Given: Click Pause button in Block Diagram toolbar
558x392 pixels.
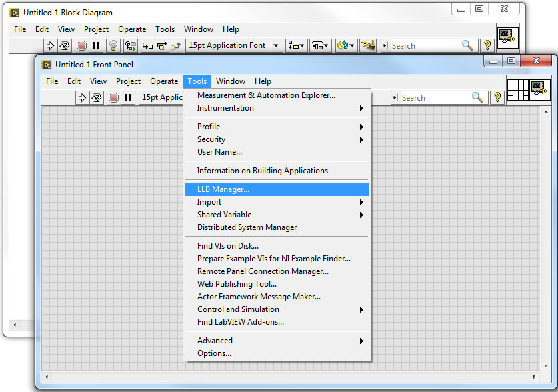Looking at the screenshot, I should tap(96, 46).
